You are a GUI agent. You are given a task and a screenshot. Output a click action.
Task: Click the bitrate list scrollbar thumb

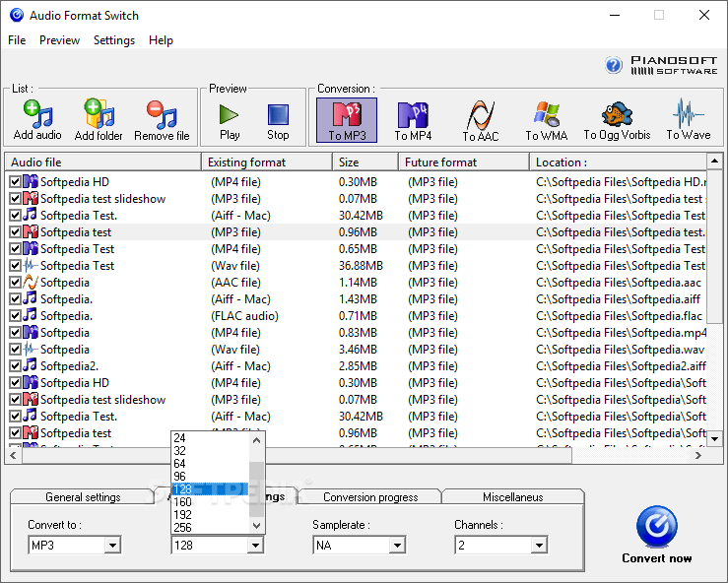pyautogui.click(x=256, y=489)
